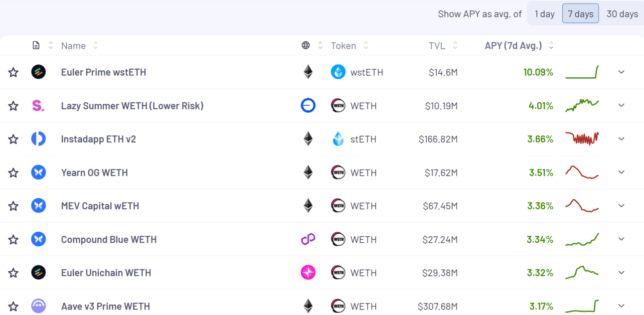Expand the Compound Blue WETH row
Viewport: 644px width, 315px height.
[621, 239]
